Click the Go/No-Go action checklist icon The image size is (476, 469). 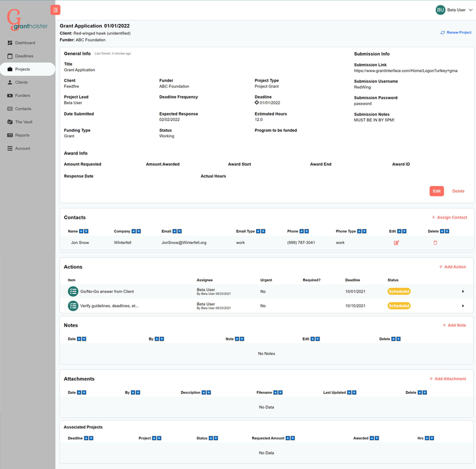pyautogui.click(x=73, y=291)
